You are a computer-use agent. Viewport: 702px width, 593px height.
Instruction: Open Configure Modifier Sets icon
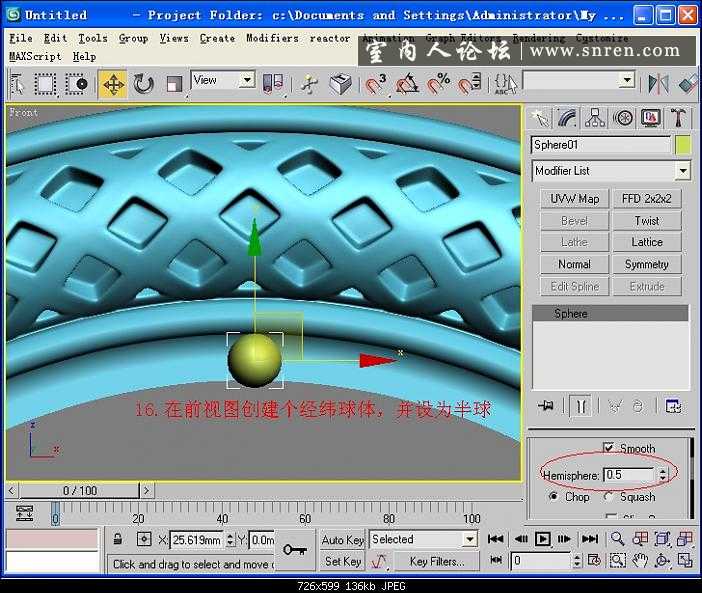pyautogui.click(x=673, y=405)
